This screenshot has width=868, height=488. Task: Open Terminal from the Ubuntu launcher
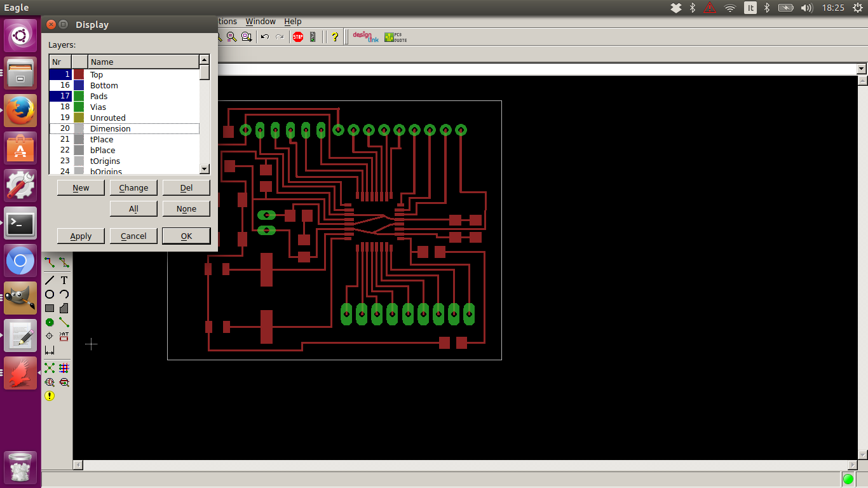(20, 224)
